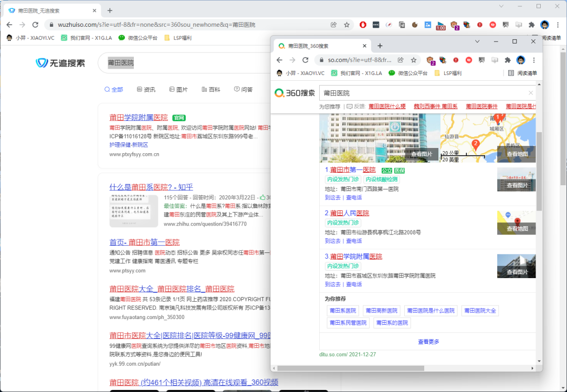Click 查电话 for 莆田市第一医院
The height and width of the screenshot is (392, 567).
tap(354, 198)
